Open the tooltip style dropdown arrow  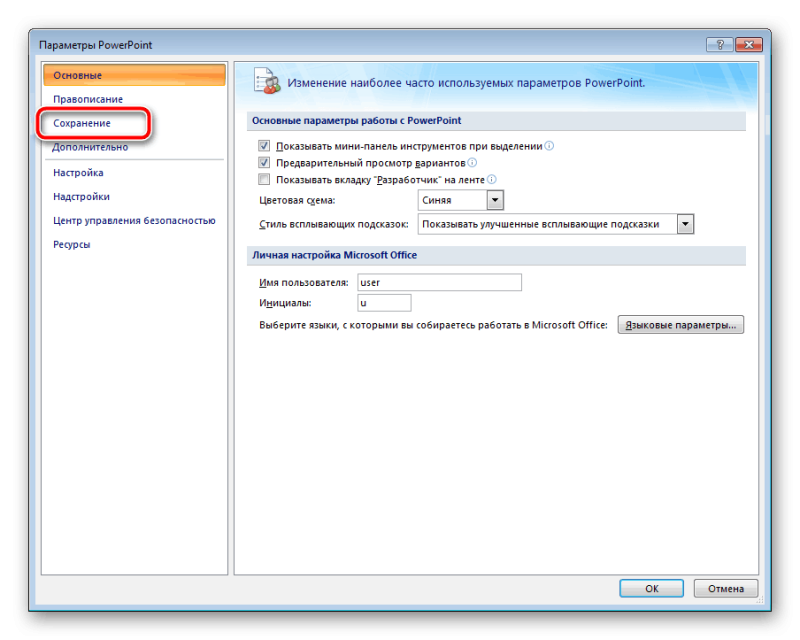[685, 224]
